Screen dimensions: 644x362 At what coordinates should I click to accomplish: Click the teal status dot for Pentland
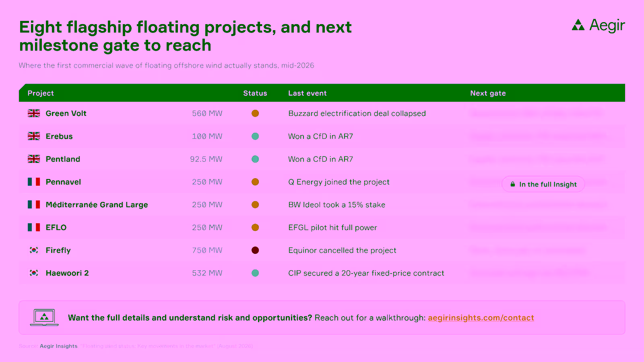pyautogui.click(x=255, y=159)
